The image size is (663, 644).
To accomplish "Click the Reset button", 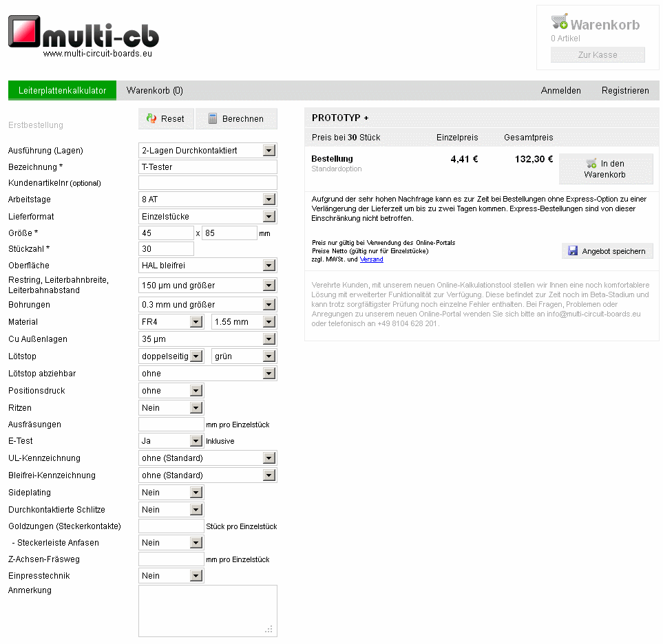I will pyautogui.click(x=166, y=119).
